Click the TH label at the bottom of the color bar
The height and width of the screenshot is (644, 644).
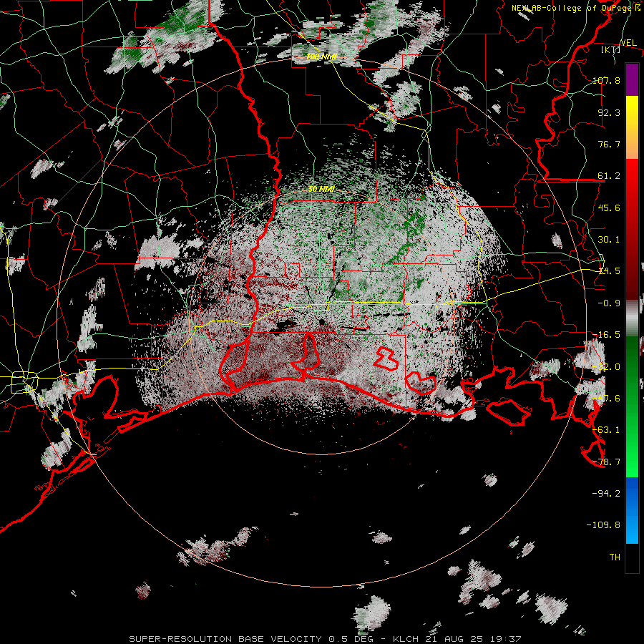[x=615, y=557]
